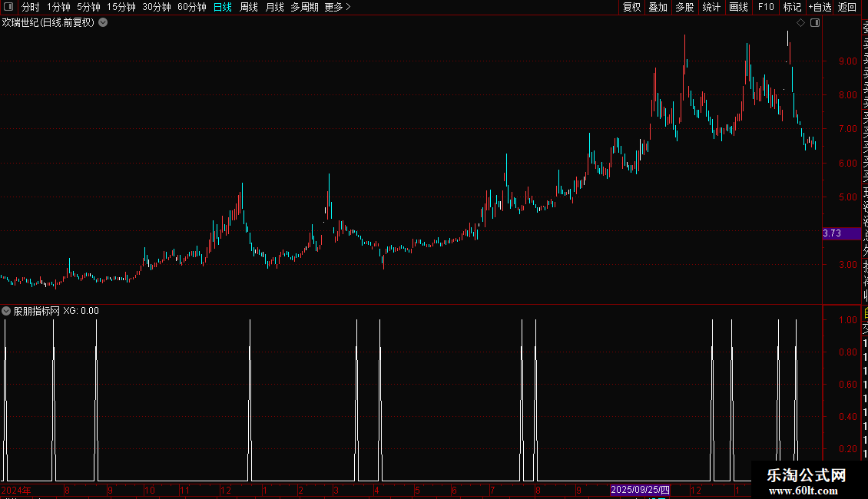Select the 1分钟 period
The image size is (868, 499).
coord(58,7)
